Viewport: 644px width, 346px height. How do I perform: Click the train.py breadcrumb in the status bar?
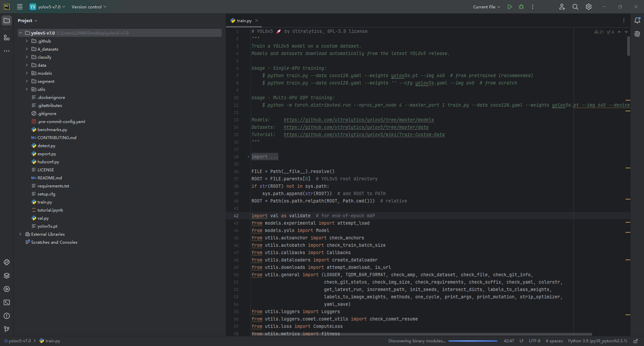coord(50,341)
